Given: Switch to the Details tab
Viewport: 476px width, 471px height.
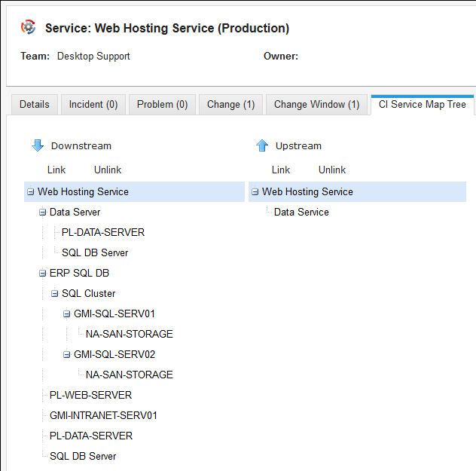Looking at the screenshot, I should (35, 105).
